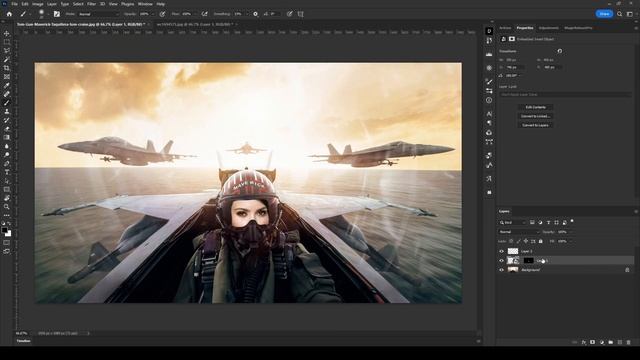Toggle lock transparent pixels

511,241
